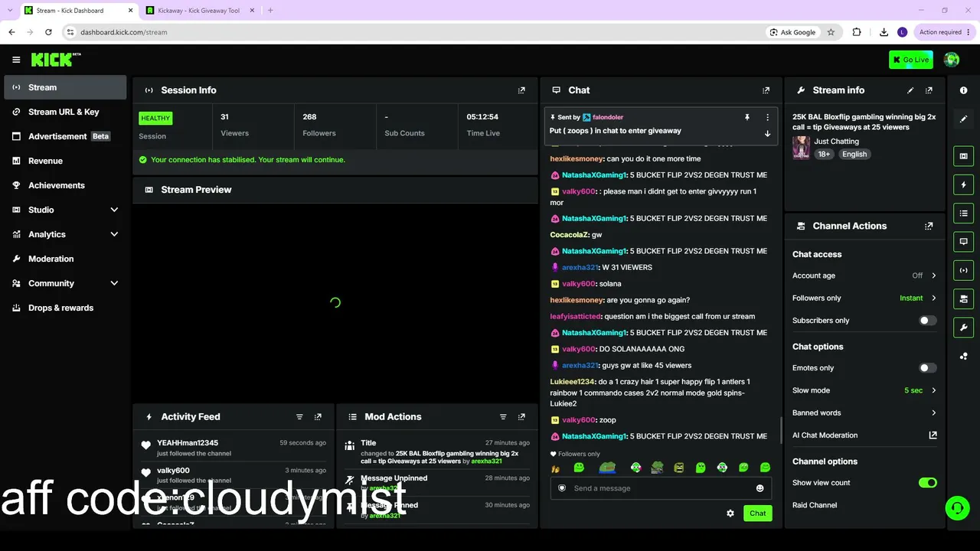Click the Kick logo in header
The image size is (980, 551).
pyautogui.click(x=55, y=60)
